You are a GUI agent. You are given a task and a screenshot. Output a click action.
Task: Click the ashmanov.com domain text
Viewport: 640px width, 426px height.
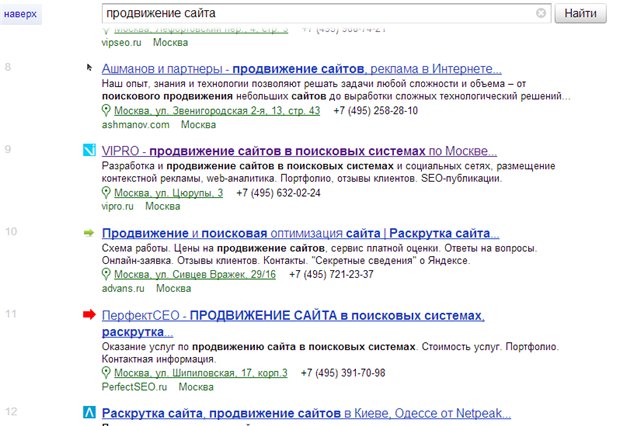136,125
